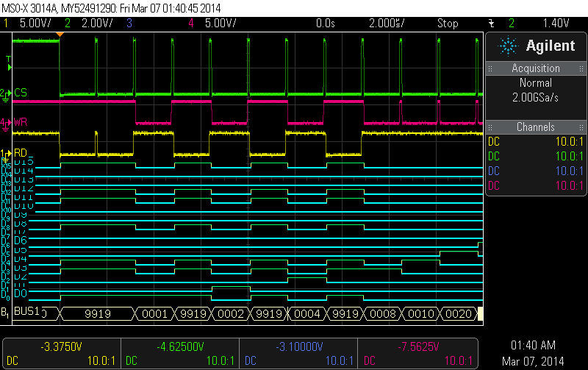Click the RD channel ground marker
Viewport: 588px width, 370px height.
6,154
